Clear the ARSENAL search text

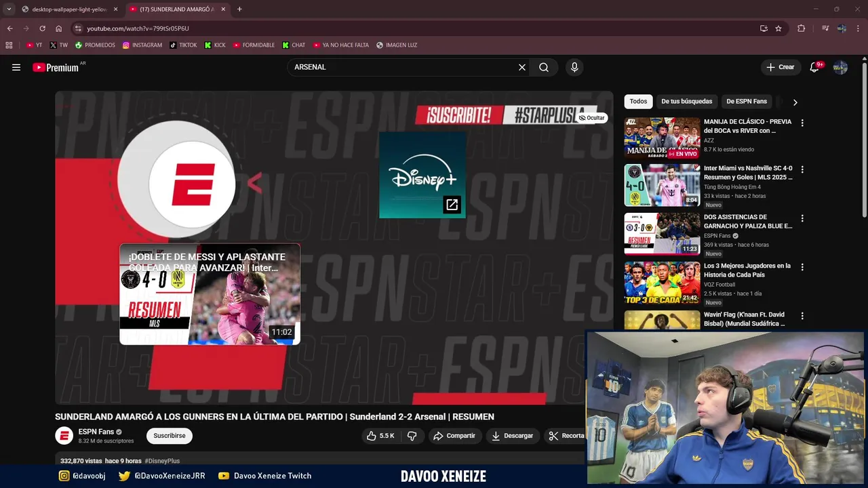click(x=522, y=67)
